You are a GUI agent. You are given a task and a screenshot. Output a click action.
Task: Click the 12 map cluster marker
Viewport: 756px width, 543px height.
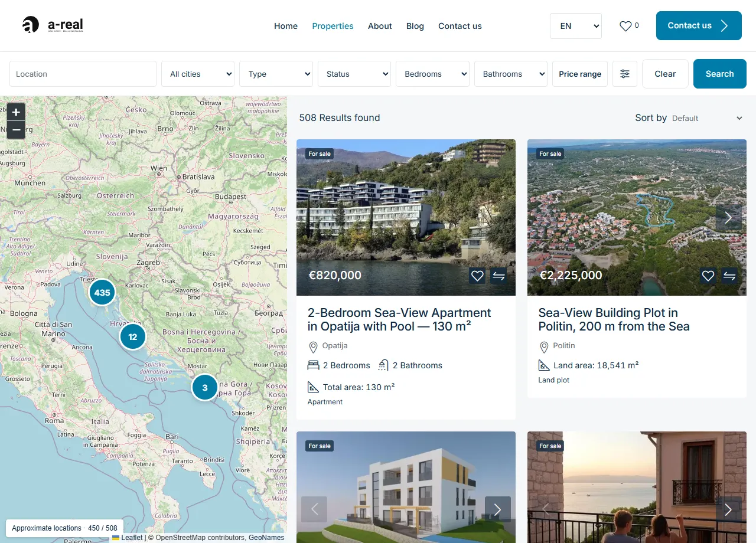point(132,337)
